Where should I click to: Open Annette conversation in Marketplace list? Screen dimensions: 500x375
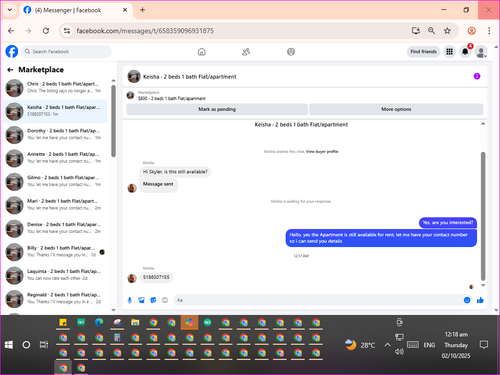[55, 158]
